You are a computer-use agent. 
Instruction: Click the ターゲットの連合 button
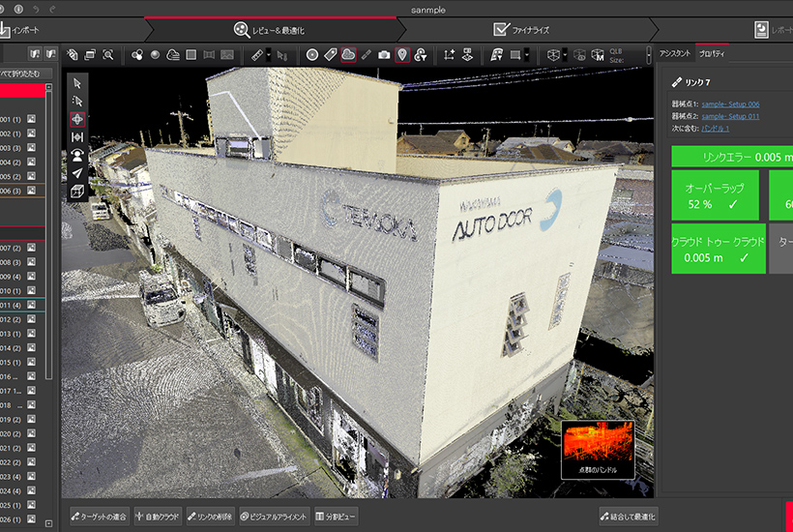99,517
